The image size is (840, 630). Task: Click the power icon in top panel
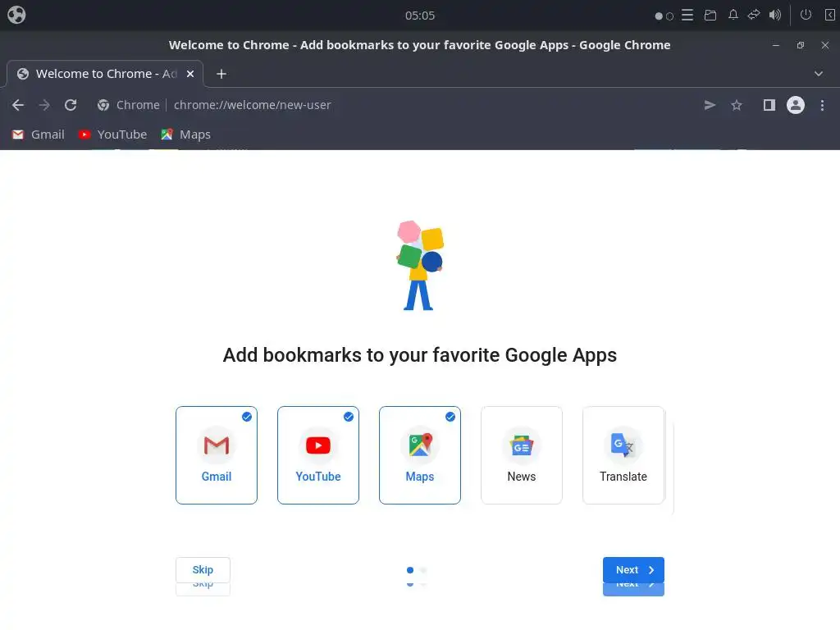pyautogui.click(x=806, y=15)
